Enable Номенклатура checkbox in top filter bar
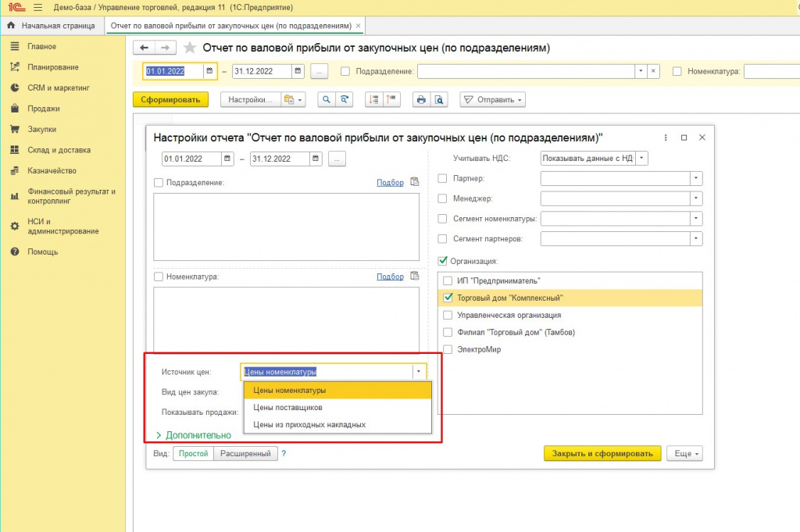800x532 pixels. (x=677, y=71)
